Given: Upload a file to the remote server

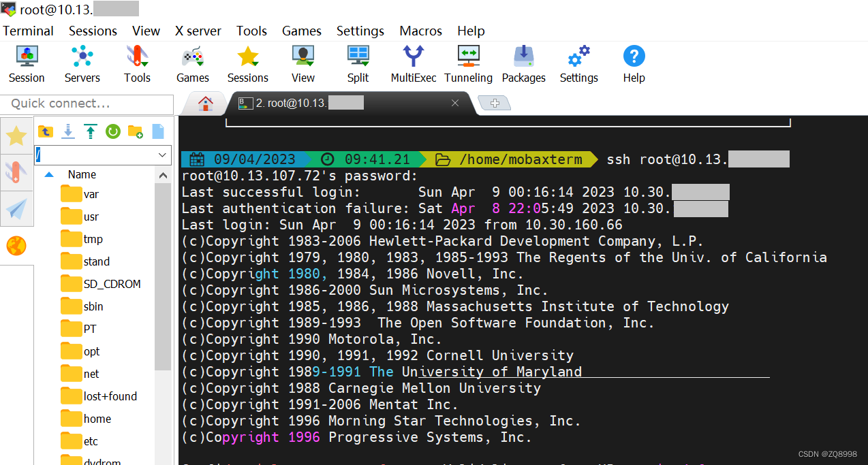Looking at the screenshot, I should (x=90, y=131).
